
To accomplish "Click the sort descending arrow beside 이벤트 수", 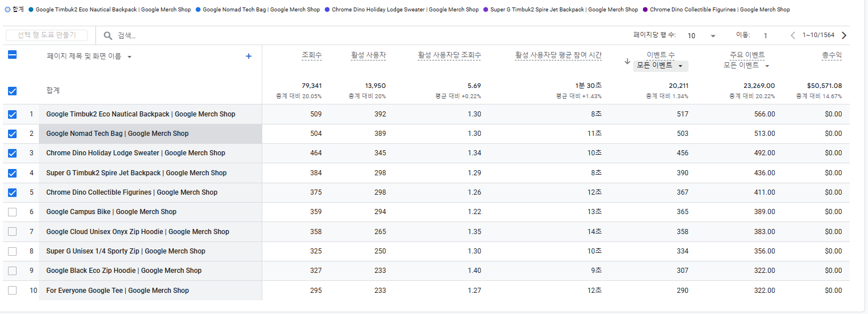I will (627, 61).
